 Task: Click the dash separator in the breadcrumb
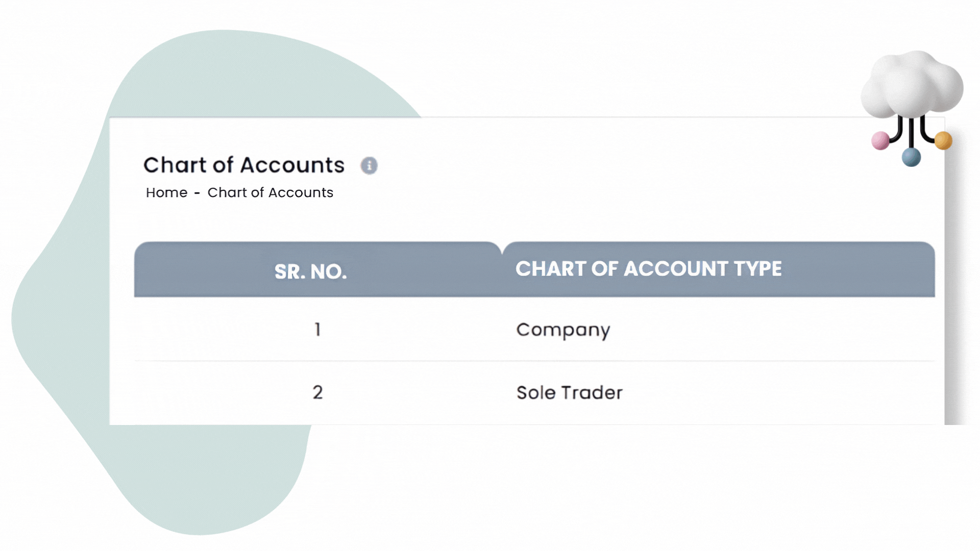tap(197, 193)
